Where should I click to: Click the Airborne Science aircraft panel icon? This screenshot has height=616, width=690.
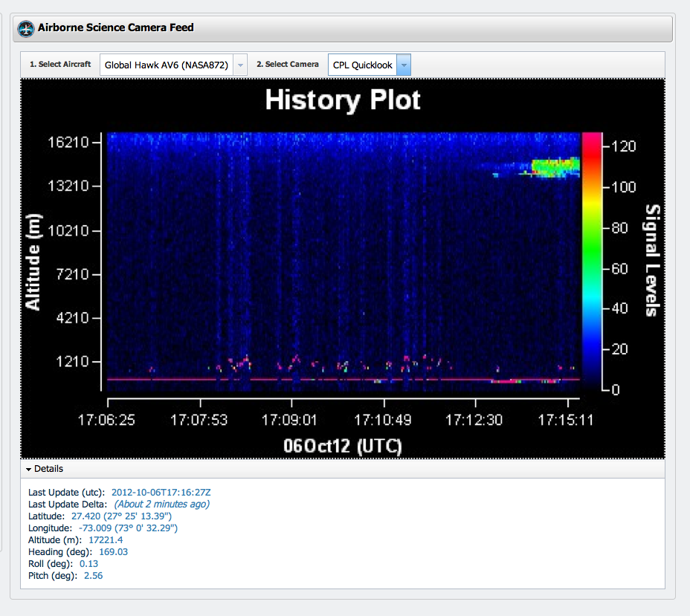(27, 29)
